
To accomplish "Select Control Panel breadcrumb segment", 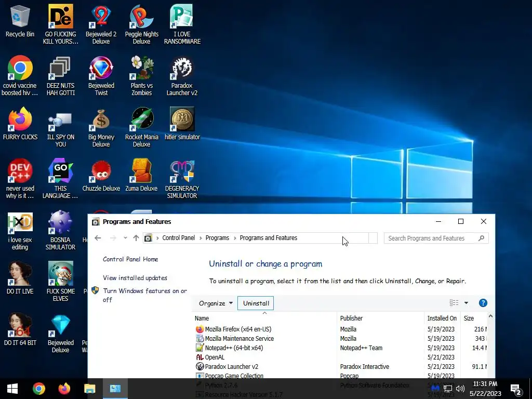I will coord(179,238).
